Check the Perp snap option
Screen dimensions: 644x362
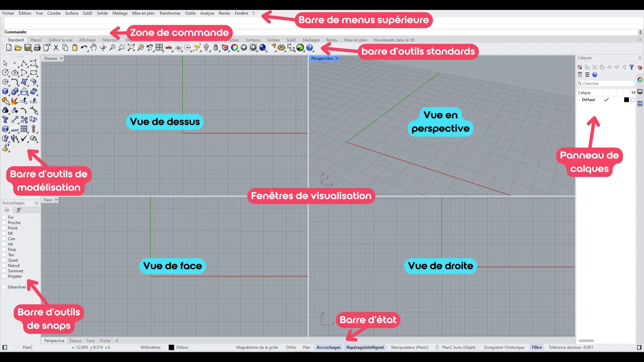coord(4,249)
